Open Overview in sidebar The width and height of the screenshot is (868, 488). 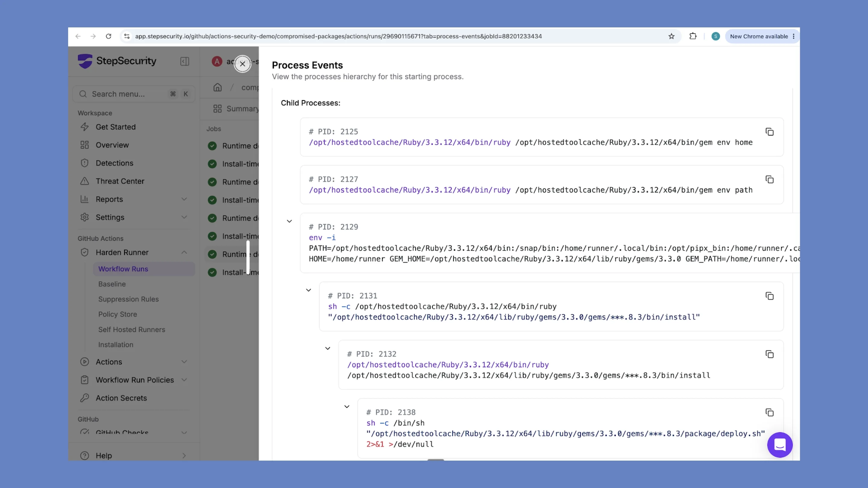click(x=134, y=145)
